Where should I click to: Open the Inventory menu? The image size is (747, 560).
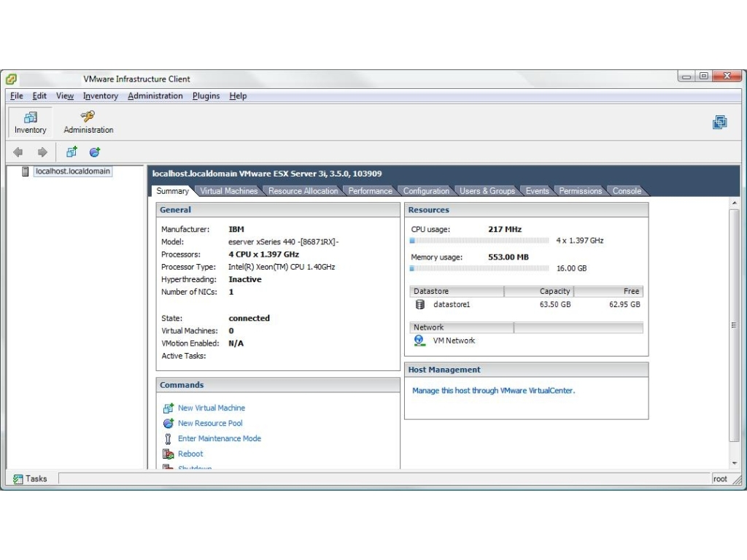[x=101, y=96]
